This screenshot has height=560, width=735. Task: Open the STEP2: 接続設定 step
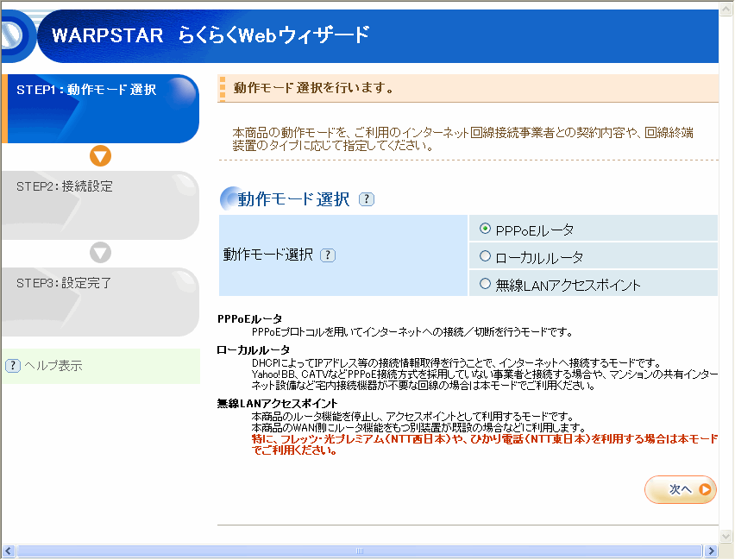100,205
